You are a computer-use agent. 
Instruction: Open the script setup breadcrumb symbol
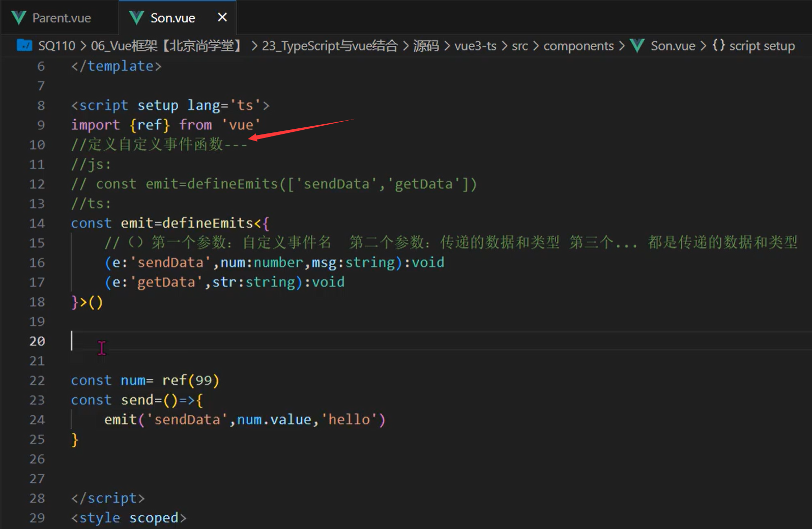(x=762, y=46)
